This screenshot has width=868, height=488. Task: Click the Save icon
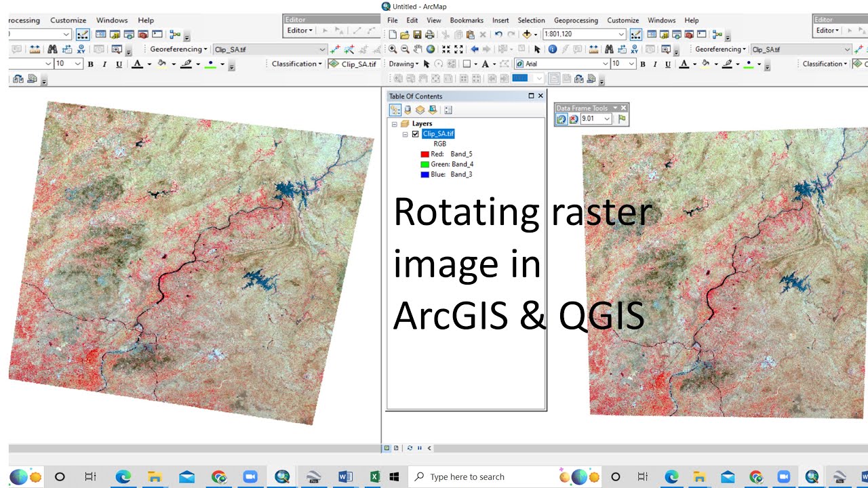[417, 34]
